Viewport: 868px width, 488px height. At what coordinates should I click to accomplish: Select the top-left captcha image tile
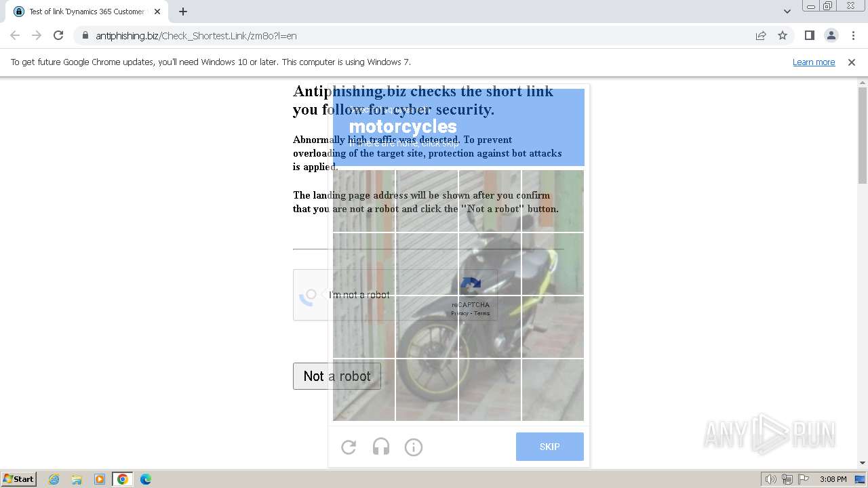(364, 201)
